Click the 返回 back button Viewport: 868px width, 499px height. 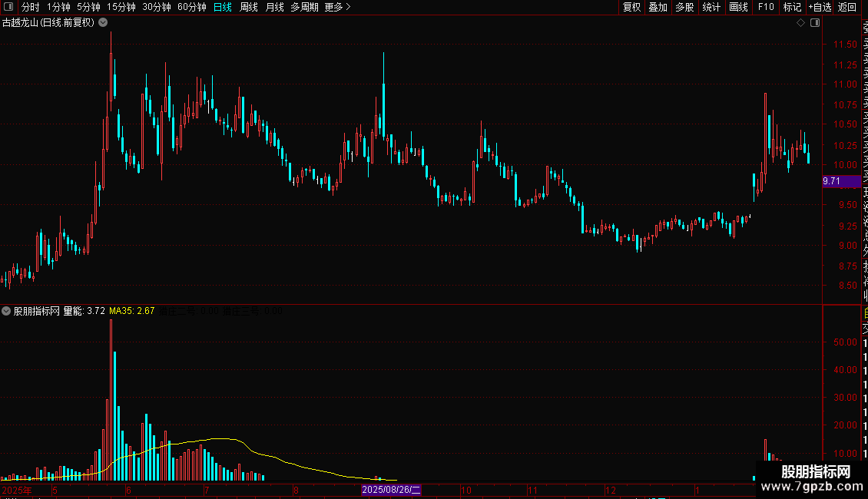pyautogui.click(x=847, y=7)
